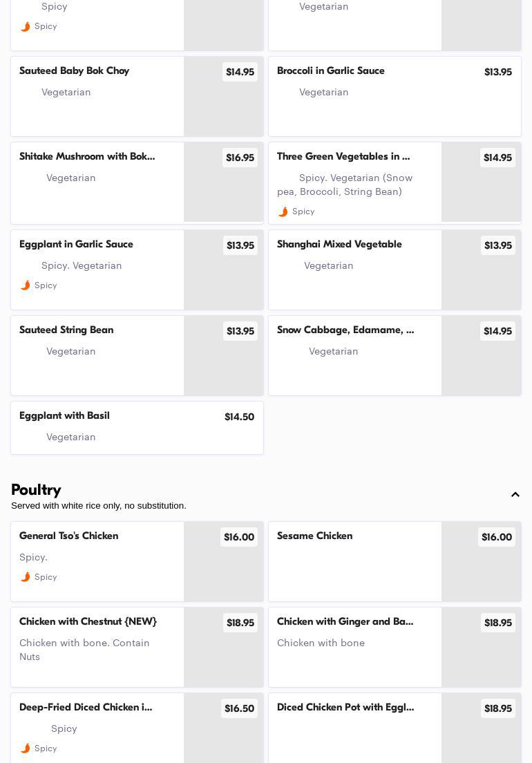
Task: Select the Snow Cabbage, Edamame dish title
Action: click(345, 330)
